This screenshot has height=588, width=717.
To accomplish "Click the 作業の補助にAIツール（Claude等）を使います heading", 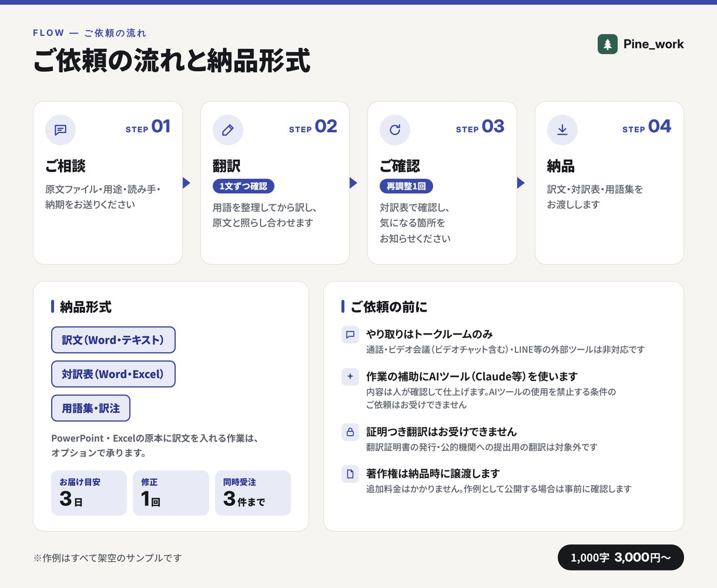I will tap(472, 376).
